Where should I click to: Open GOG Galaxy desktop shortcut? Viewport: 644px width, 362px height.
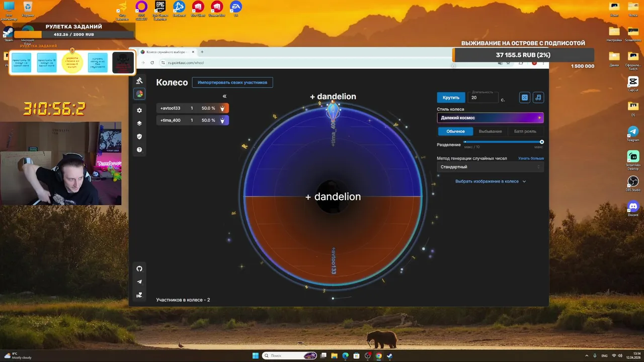(141, 11)
